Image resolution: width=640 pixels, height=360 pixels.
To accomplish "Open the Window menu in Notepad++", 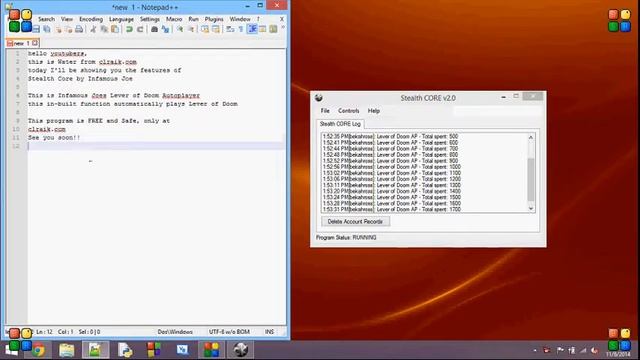I will 240,19.
